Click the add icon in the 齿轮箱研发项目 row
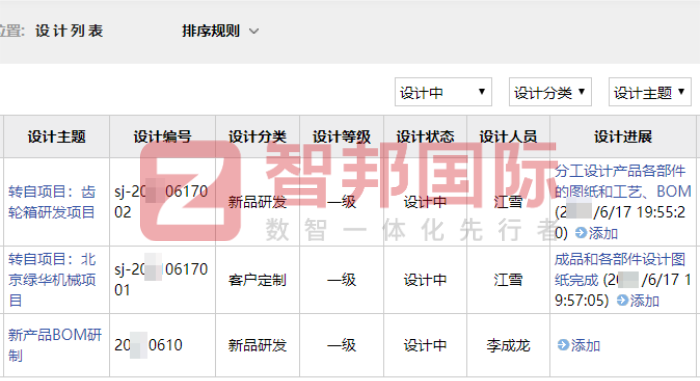This screenshot has width=700, height=381. [581, 233]
